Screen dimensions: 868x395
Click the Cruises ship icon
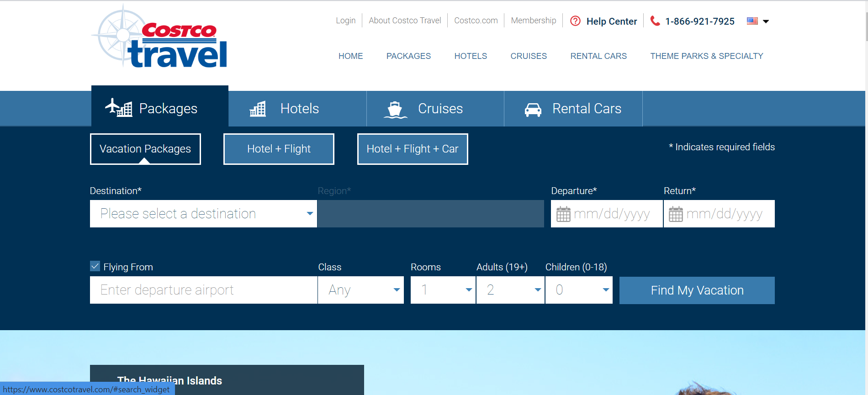click(395, 110)
